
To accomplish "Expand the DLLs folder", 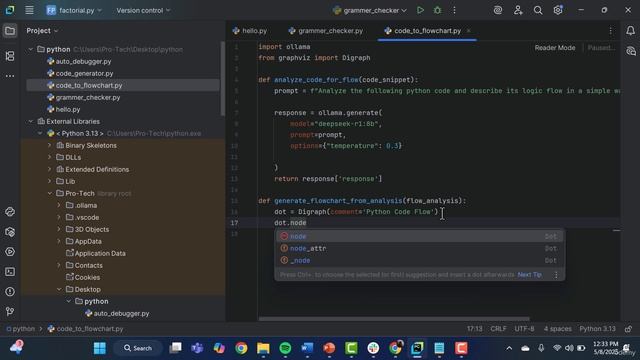I will pyautogui.click(x=49, y=158).
